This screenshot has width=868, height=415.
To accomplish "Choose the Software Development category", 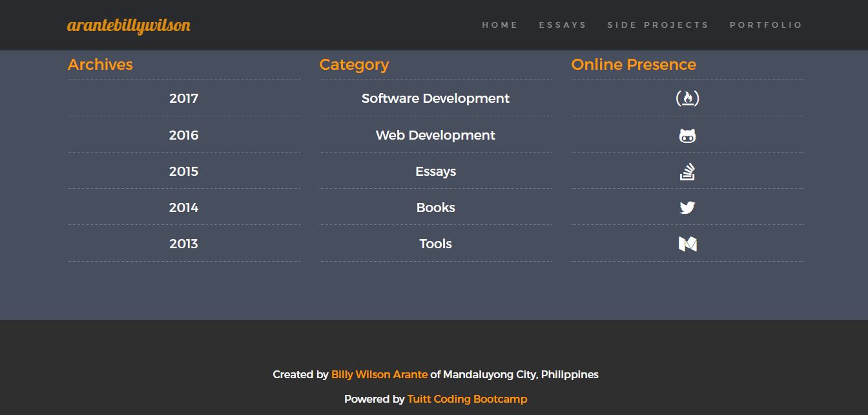I will click(x=435, y=98).
